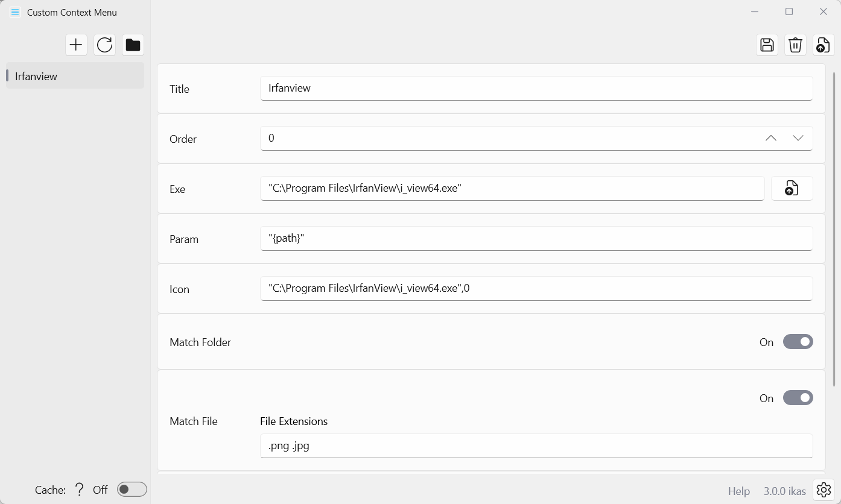Turn off the Match File toggle
This screenshot has width=841, height=504.
(798, 398)
